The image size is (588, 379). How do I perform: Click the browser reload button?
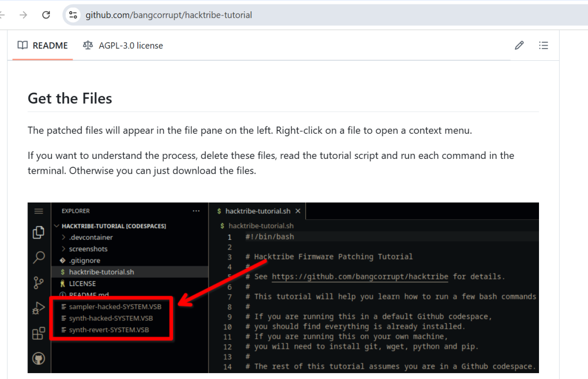click(46, 15)
